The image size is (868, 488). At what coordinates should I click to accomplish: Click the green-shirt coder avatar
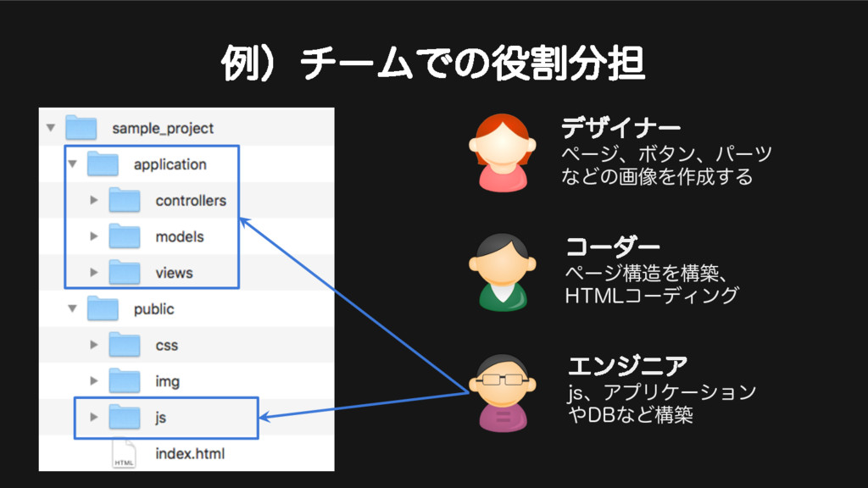[503, 272]
